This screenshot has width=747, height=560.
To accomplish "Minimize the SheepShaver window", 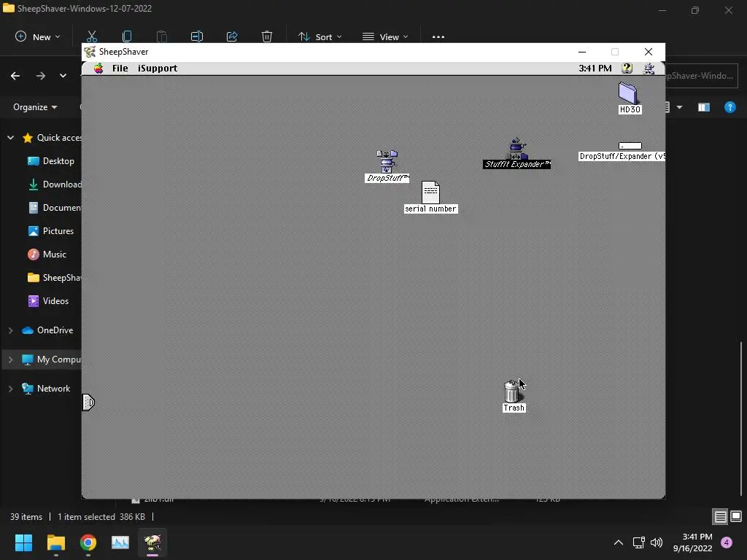I will point(582,52).
